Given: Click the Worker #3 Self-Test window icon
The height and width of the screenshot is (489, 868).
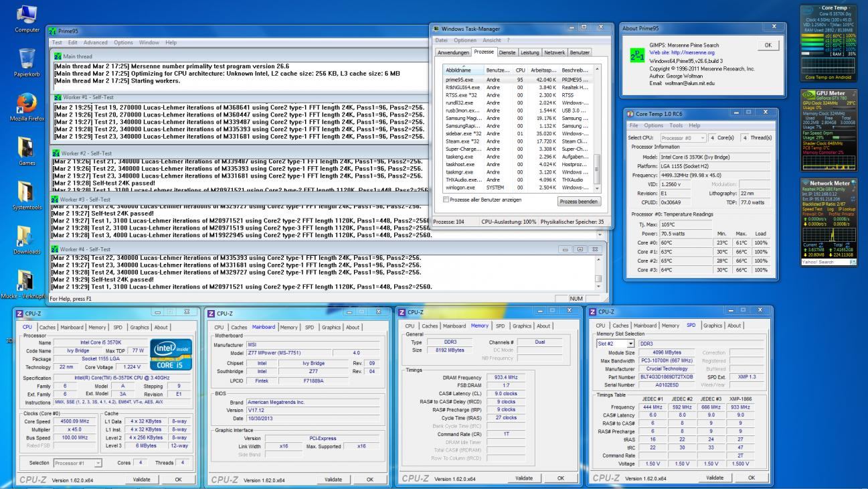Looking at the screenshot, I should pyautogui.click(x=55, y=200).
